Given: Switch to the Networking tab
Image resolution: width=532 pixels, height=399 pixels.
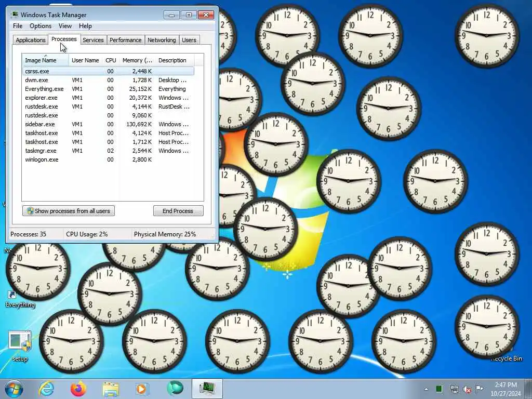Looking at the screenshot, I should coord(162,40).
